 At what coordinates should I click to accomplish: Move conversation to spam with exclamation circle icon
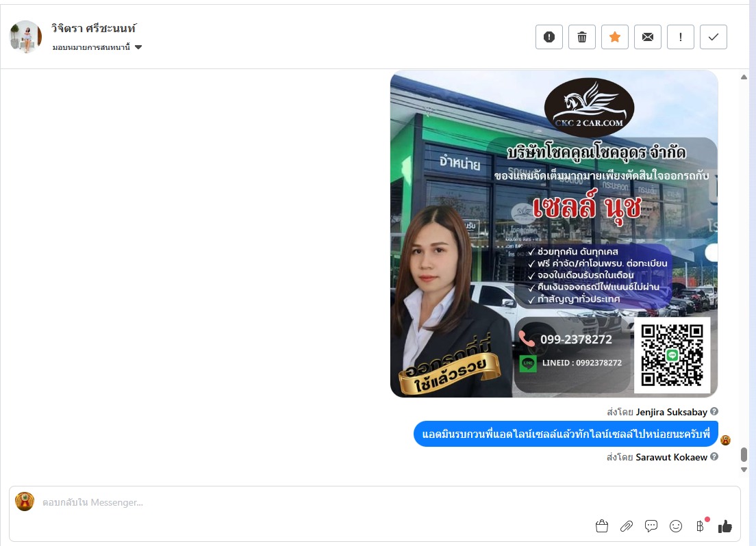tap(549, 37)
